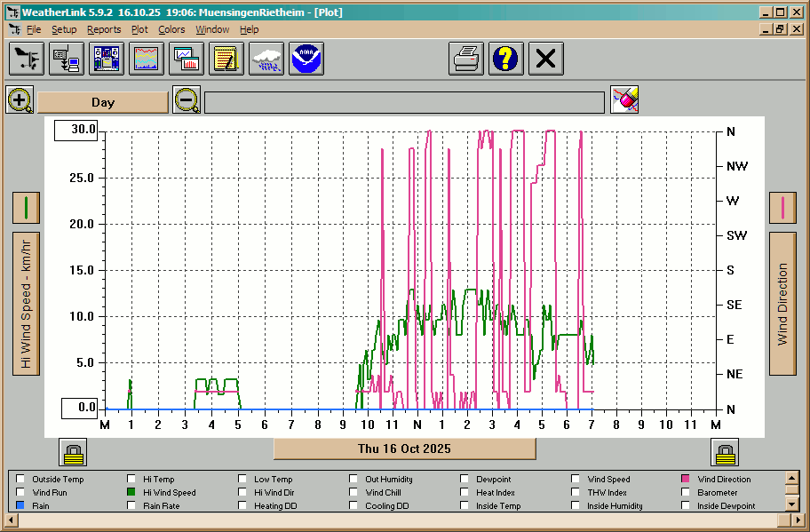The width and height of the screenshot is (810, 532).
Task: Click the printer icon to print plot
Action: click(x=466, y=60)
